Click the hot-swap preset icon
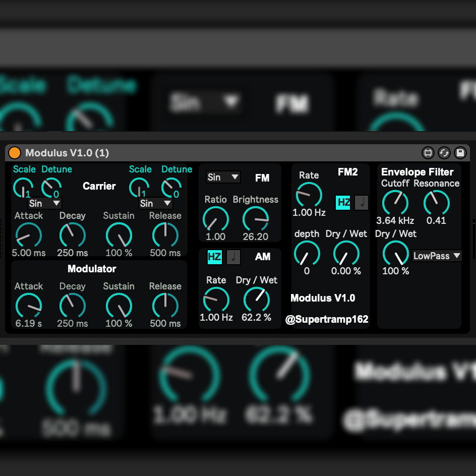Image resolution: width=476 pixels, height=476 pixels. pos(444,153)
